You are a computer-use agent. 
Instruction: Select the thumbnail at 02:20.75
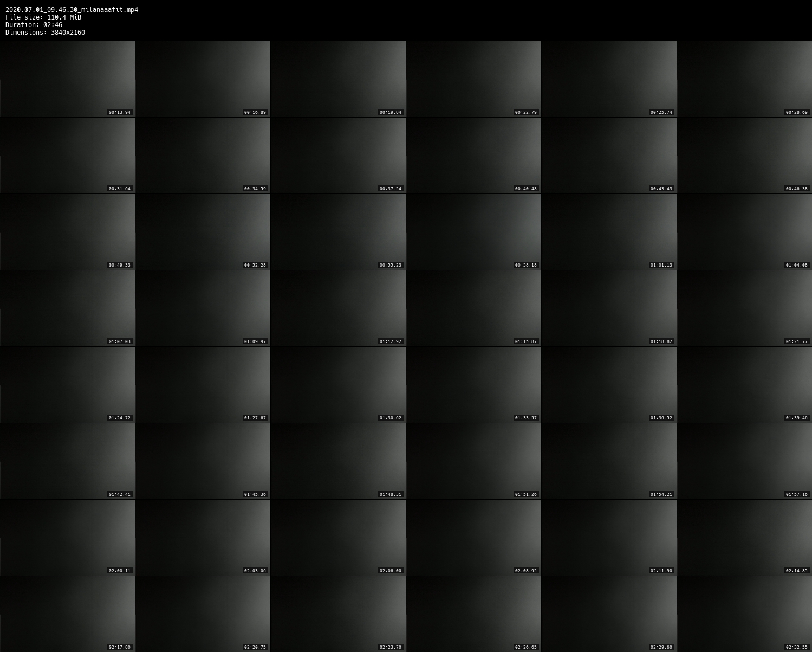(x=203, y=614)
